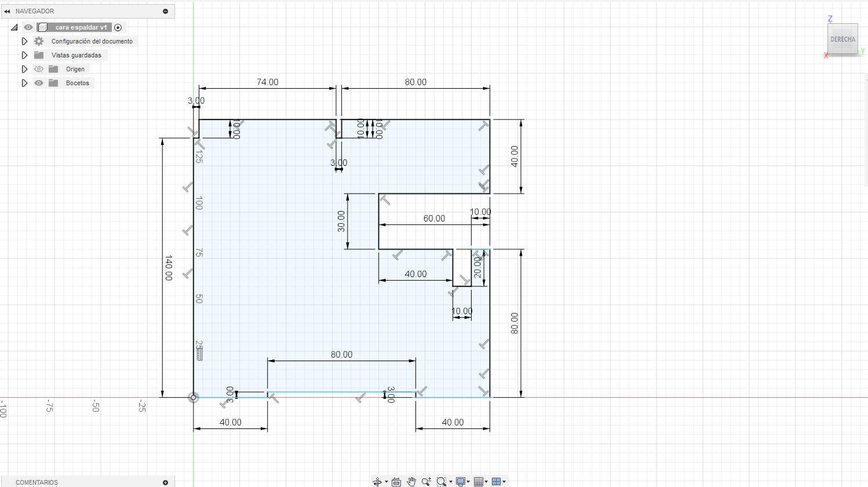Click the sketch origin point circle
The height and width of the screenshot is (487, 868).
(194, 397)
